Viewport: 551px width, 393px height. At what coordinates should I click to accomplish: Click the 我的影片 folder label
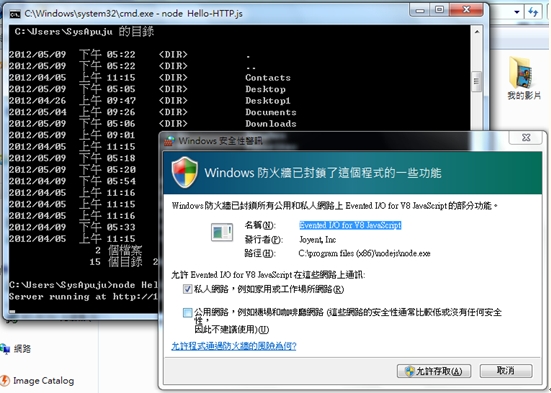[x=524, y=95]
